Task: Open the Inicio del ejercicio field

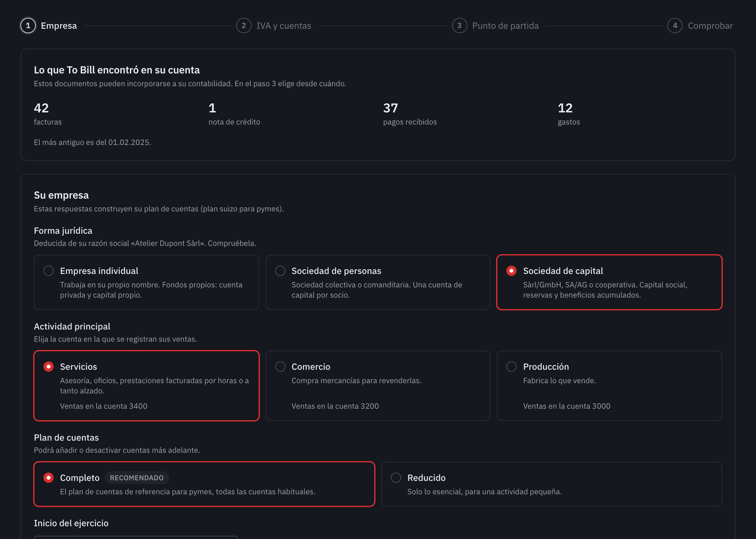Action: (x=136, y=537)
